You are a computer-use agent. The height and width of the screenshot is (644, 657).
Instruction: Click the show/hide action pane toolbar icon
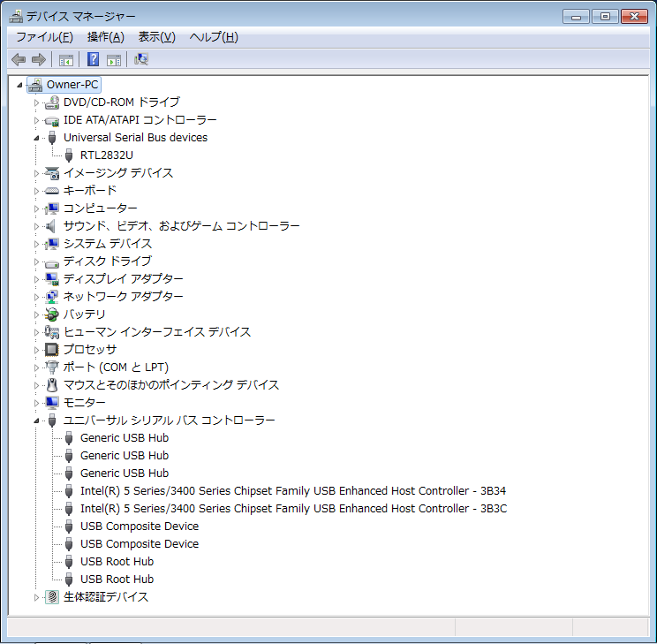[114, 59]
